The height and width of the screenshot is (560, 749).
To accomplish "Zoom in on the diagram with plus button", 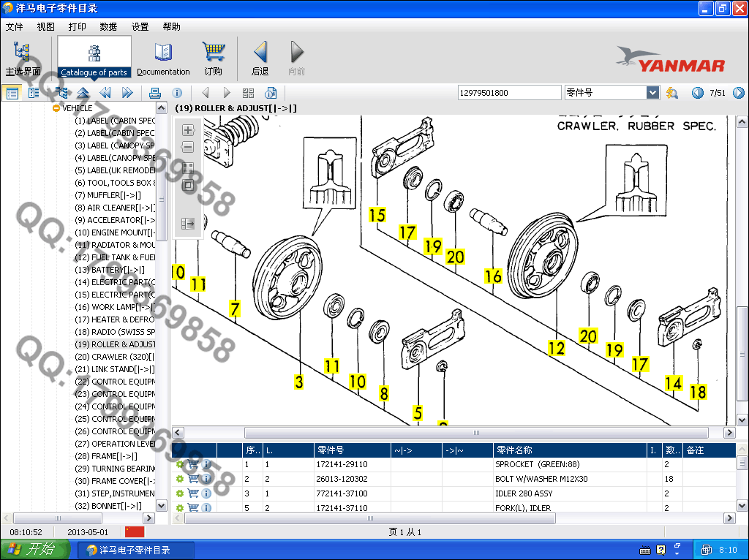I will (x=188, y=130).
